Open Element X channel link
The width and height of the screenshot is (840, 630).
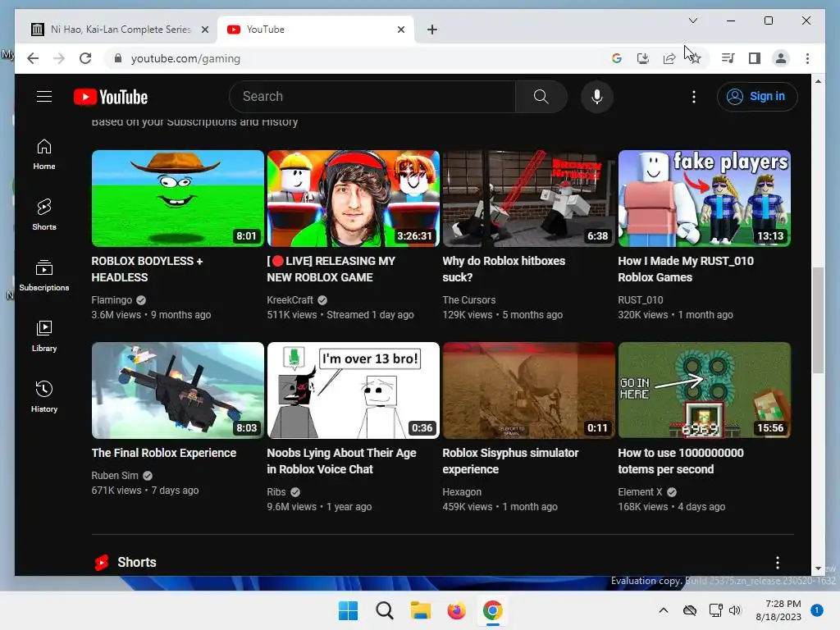coord(640,492)
